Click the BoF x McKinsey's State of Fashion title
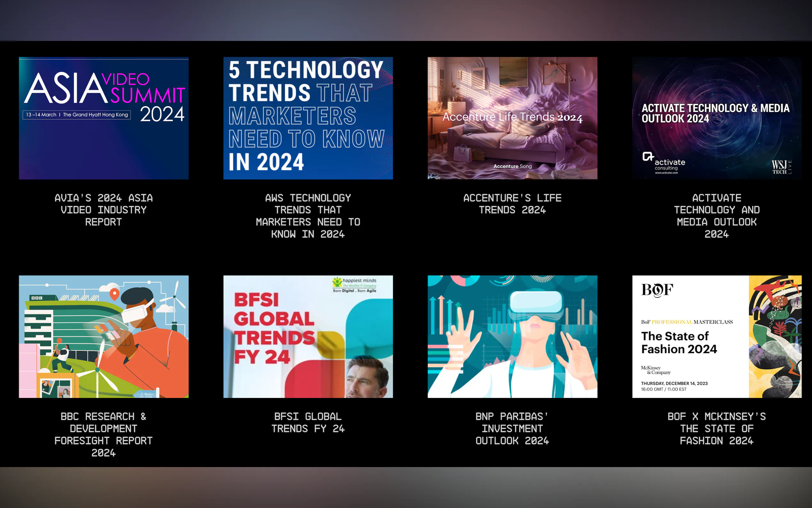The image size is (812, 508). coord(717,428)
